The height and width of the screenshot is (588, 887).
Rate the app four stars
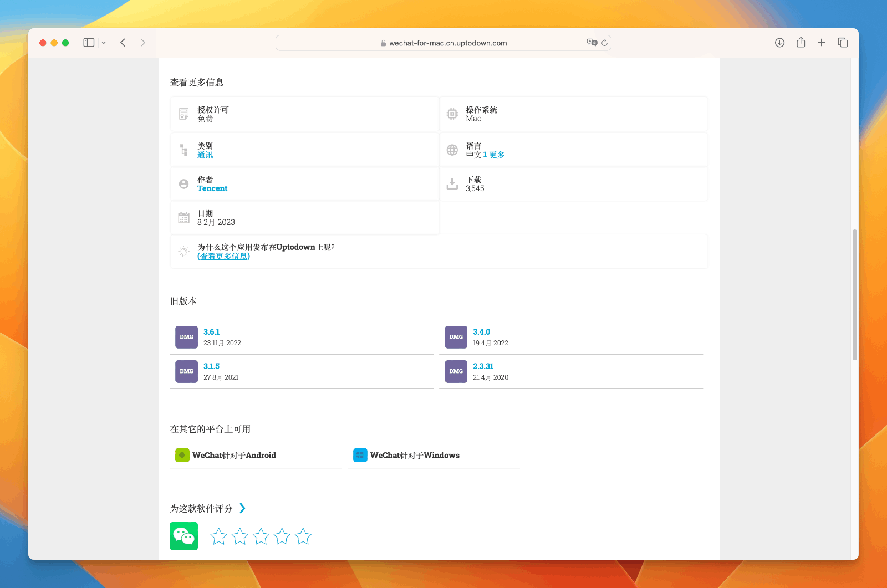click(x=282, y=536)
